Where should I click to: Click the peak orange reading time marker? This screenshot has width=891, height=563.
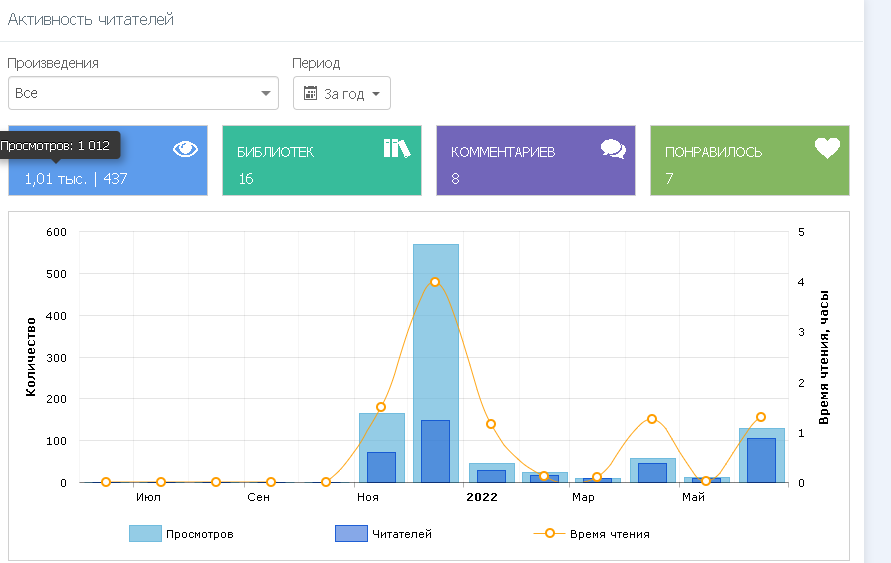(435, 282)
